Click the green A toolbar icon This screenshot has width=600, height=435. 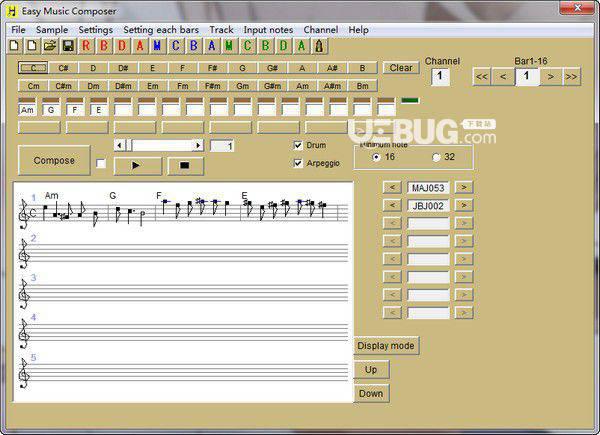point(301,46)
